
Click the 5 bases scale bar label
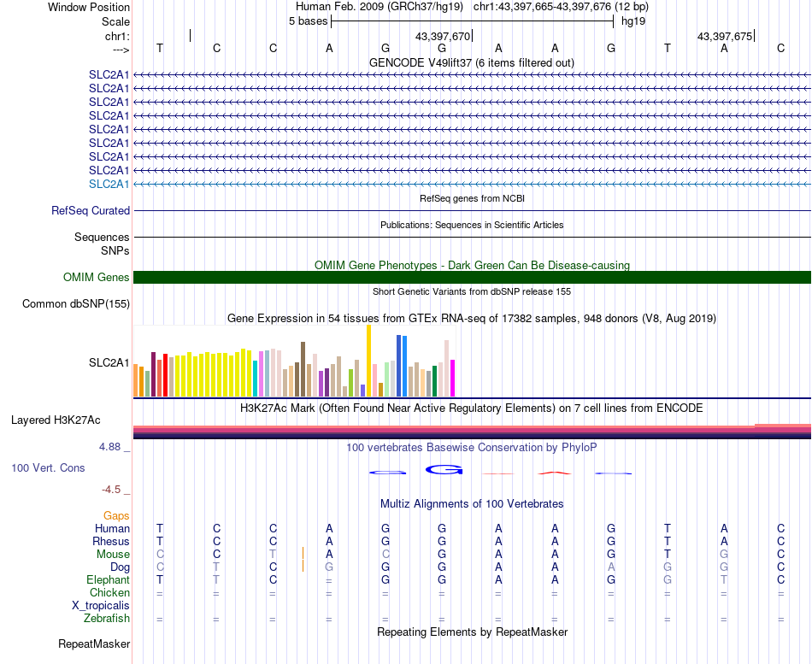pyautogui.click(x=308, y=21)
